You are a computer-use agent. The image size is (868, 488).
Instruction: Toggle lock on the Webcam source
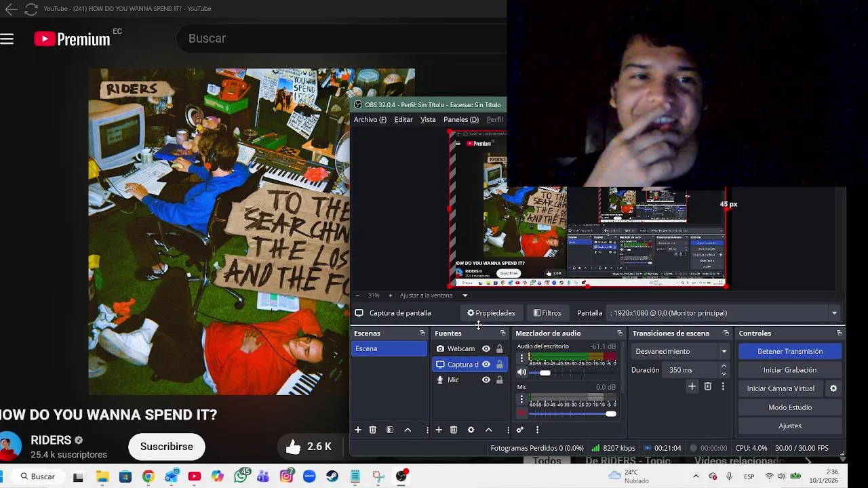click(x=500, y=348)
